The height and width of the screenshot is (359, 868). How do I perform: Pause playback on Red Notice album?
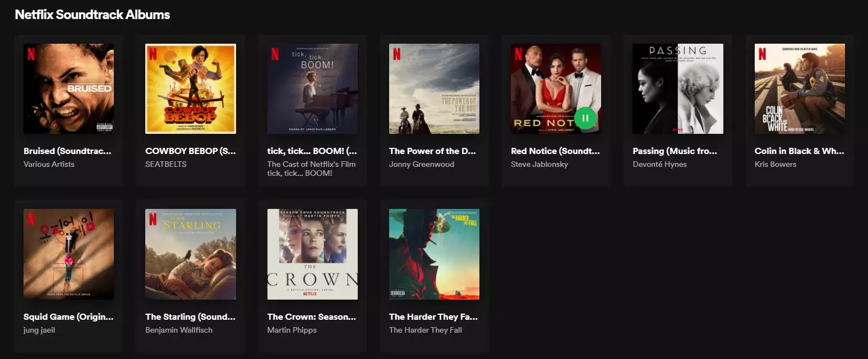(x=585, y=118)
